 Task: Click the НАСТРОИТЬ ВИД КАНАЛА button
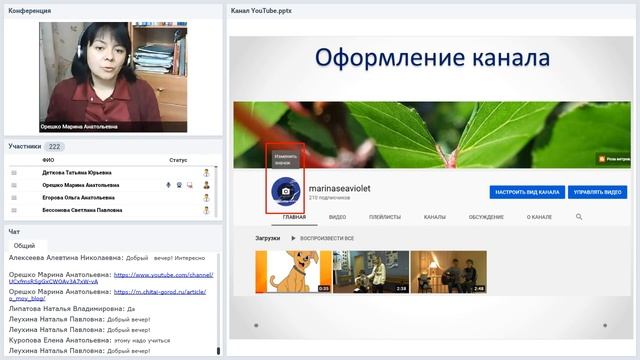527,192
